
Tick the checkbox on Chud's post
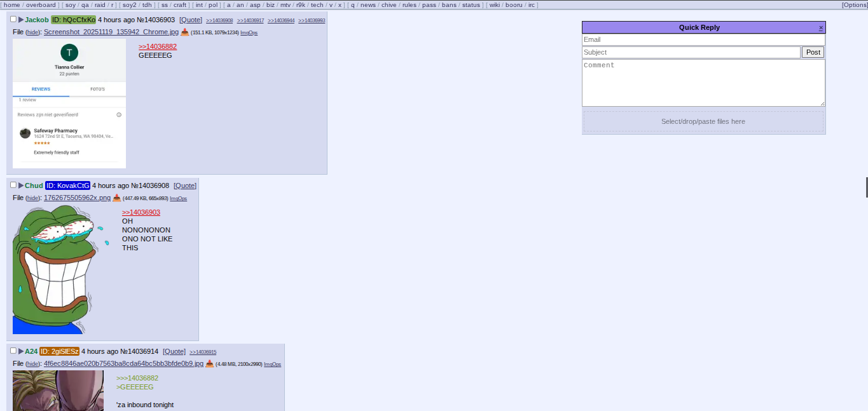point(13,185)
